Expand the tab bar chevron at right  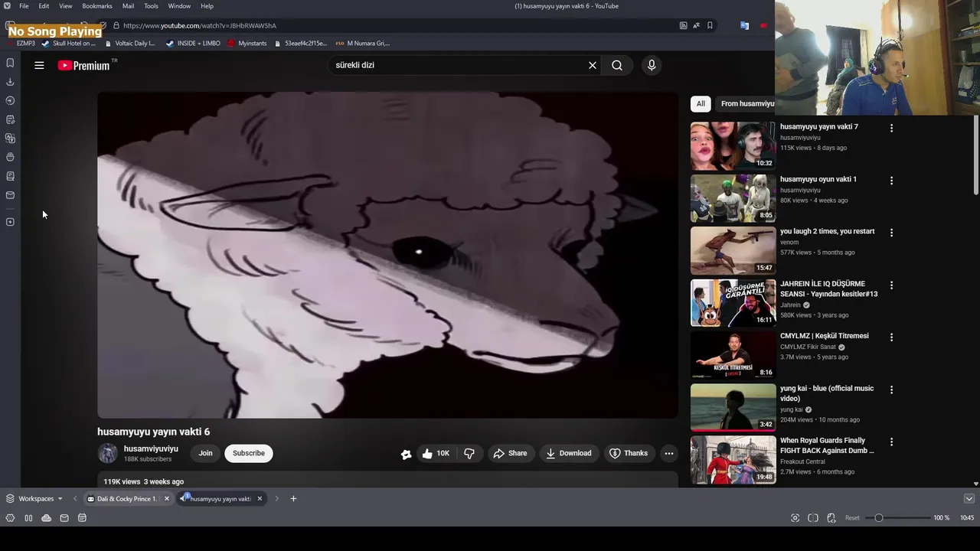(x=969, y=499)
